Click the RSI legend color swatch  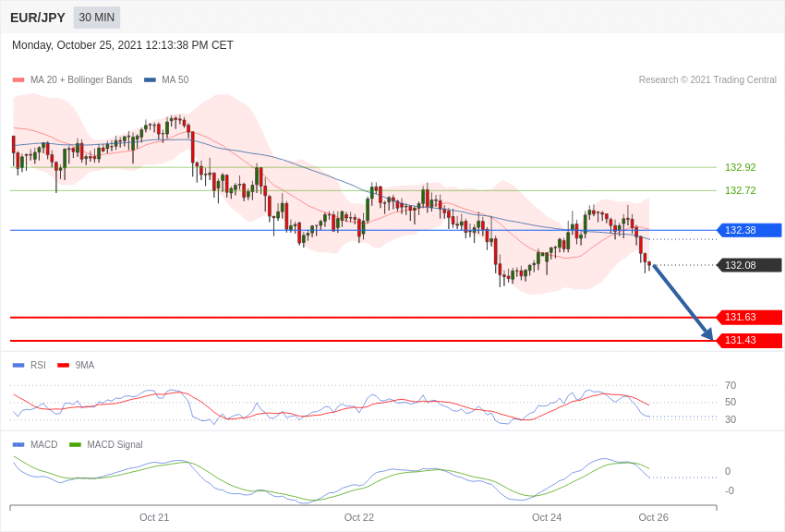coord(18,366)
